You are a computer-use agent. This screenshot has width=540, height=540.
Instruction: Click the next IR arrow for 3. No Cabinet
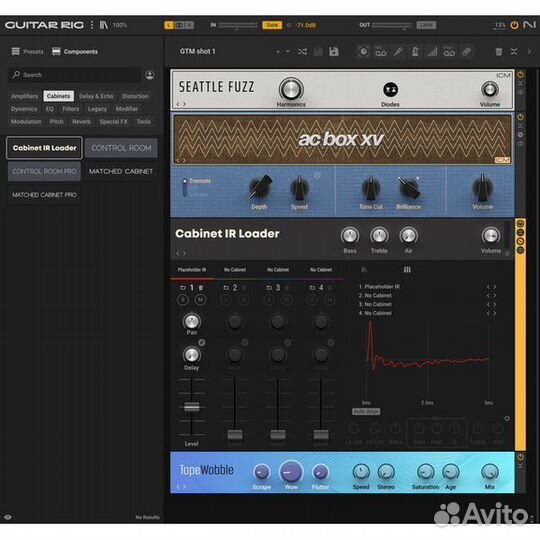click(495, 304)
